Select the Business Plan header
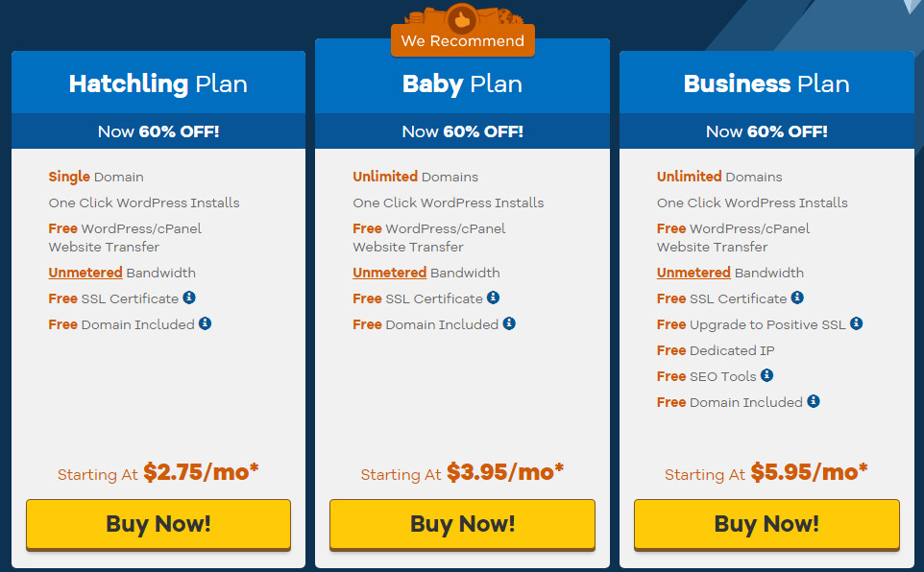Screen dimensions: 924x572 (x=766, y=83)
